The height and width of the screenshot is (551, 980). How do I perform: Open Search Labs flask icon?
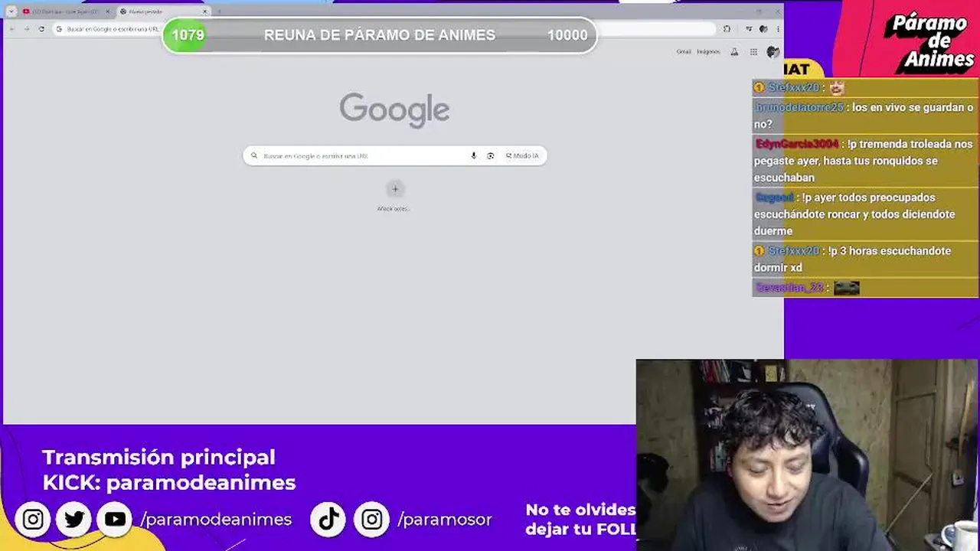click(x=734, y=52)
